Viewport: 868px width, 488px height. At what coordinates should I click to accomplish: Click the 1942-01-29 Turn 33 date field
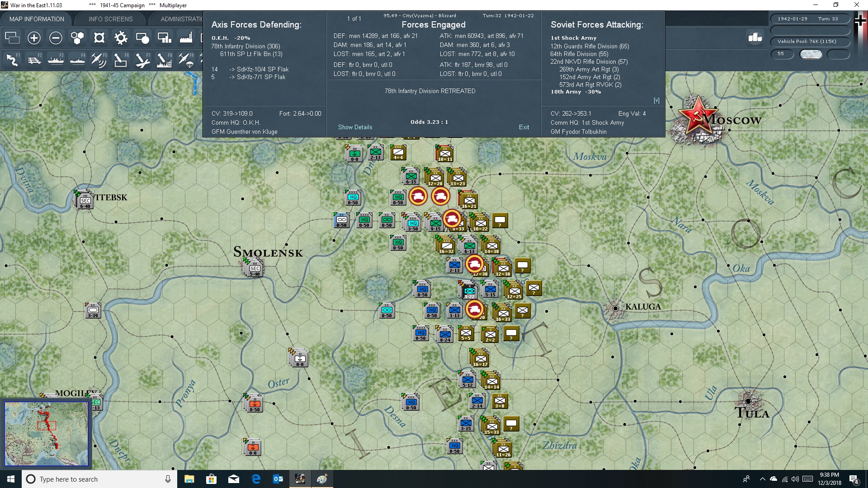click(x=810, y=19)
